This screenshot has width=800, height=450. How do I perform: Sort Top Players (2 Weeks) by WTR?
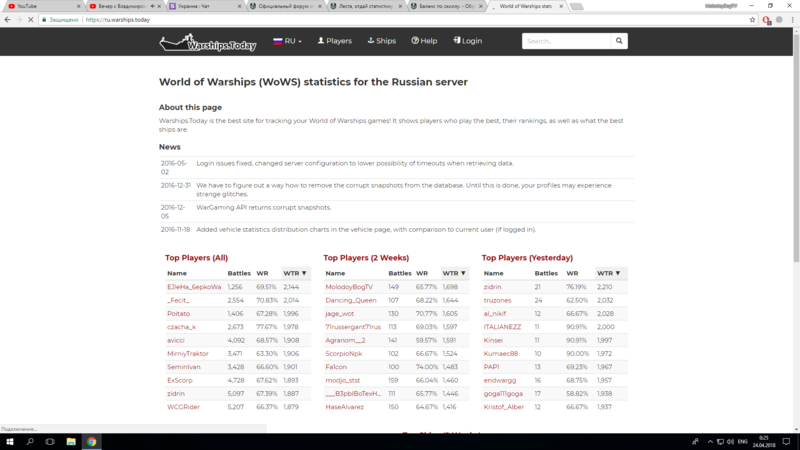coord(454,273)
